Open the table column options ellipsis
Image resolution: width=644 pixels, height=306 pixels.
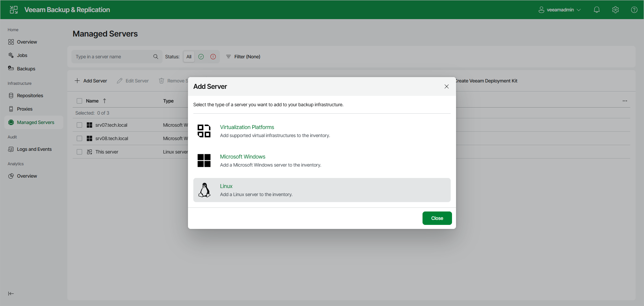[x=625, y=101]
